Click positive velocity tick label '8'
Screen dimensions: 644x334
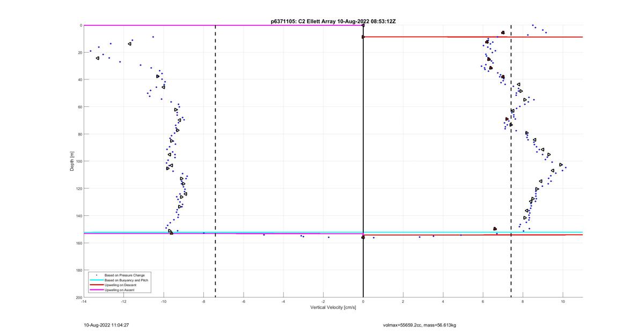tap(523, 302)
